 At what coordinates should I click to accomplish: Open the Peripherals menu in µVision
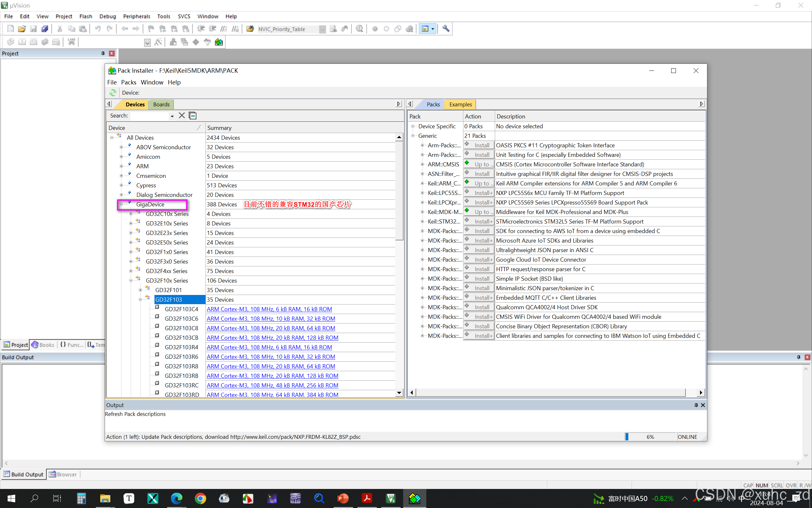point(137,17)
